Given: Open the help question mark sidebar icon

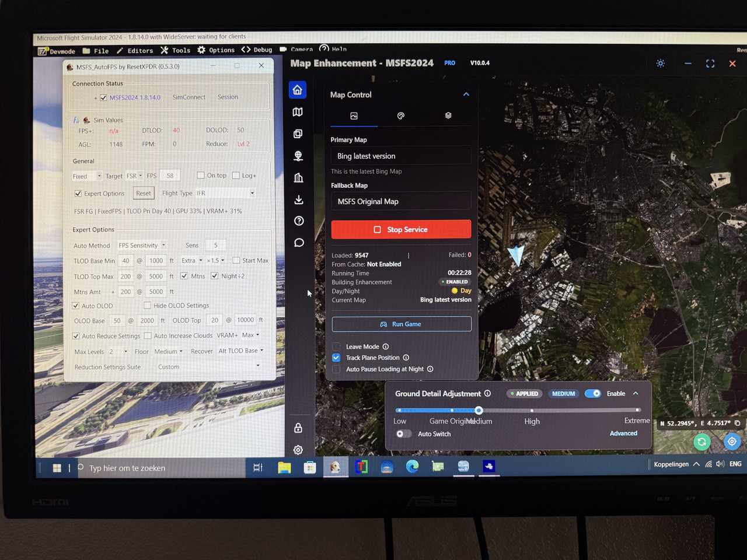Looking at the screenshot, I should pyautogui.click(x=299, y=221).
